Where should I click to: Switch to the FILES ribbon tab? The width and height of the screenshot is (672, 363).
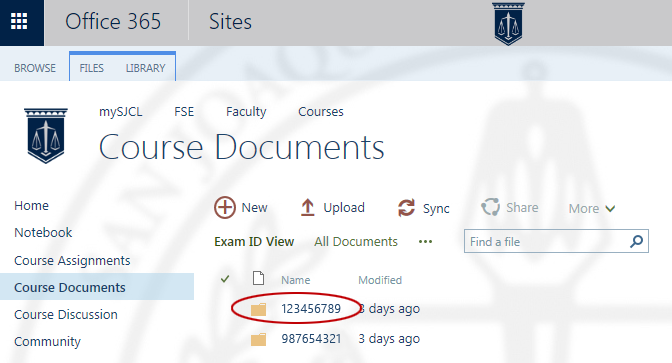point(91,68)
